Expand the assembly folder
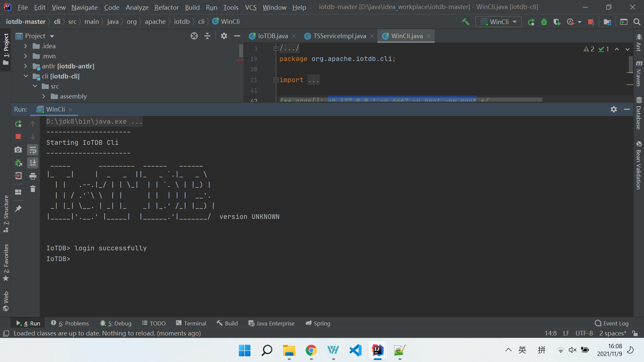This screenshot has width=644, height=362. tap(44, 96)
